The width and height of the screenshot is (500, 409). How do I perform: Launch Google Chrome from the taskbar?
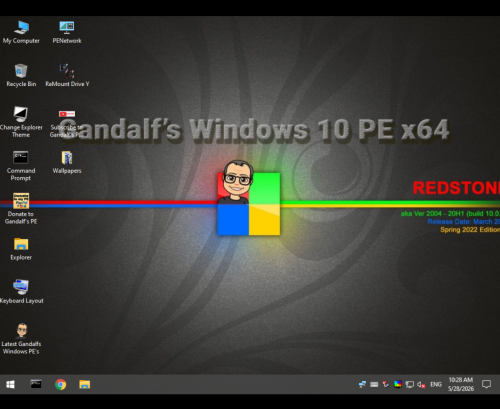pos(60,384)
